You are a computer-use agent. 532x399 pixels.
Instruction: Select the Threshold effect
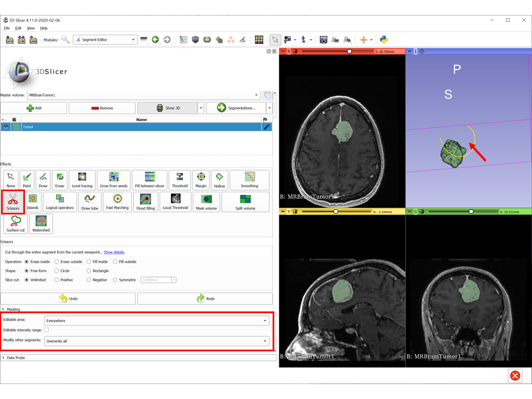coord(180,180)
